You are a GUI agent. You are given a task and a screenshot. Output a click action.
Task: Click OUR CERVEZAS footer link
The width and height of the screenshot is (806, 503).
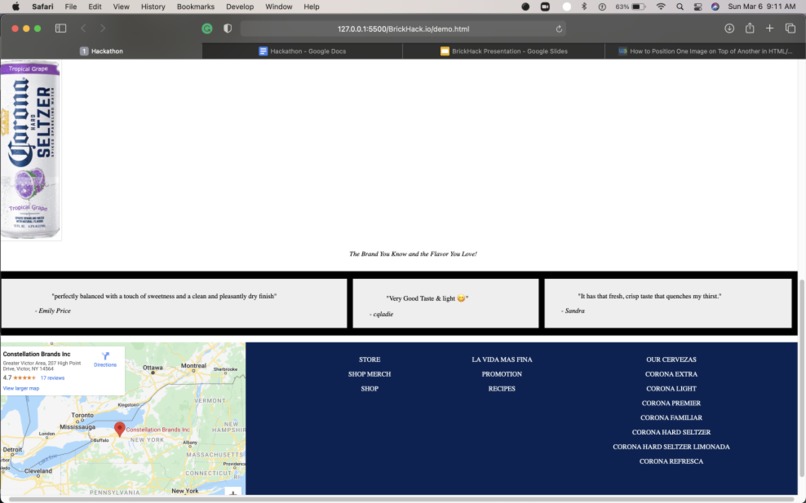click(x=671, y=360)
